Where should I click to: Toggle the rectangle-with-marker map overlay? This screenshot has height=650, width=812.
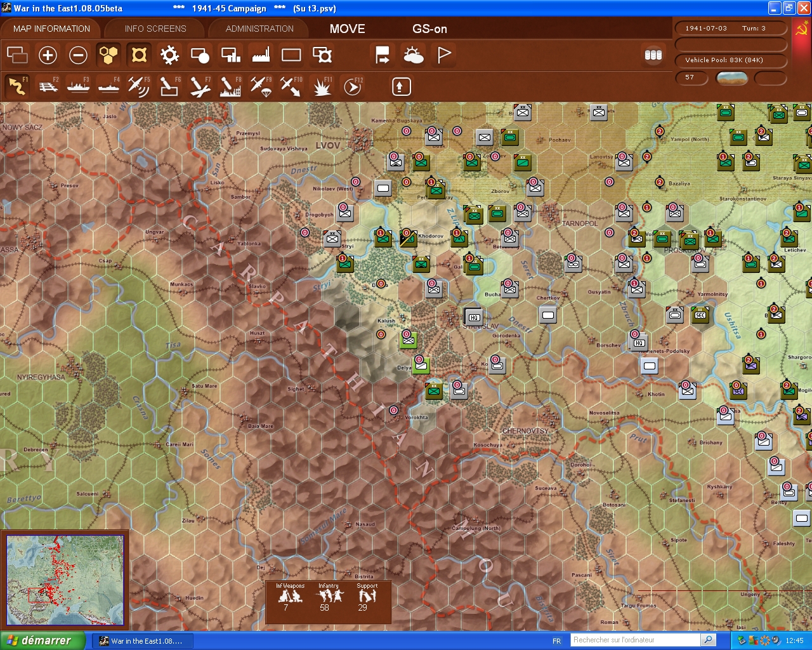[322, 55]
